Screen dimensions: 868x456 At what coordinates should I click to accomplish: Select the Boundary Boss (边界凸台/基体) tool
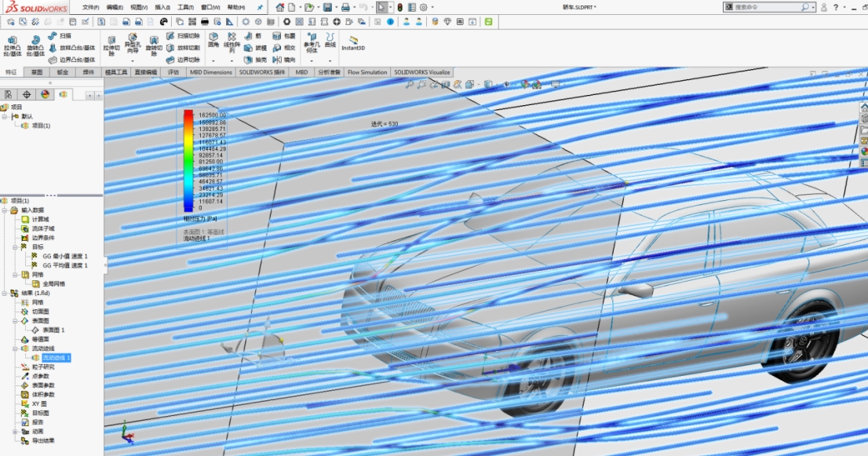(71, 60)
